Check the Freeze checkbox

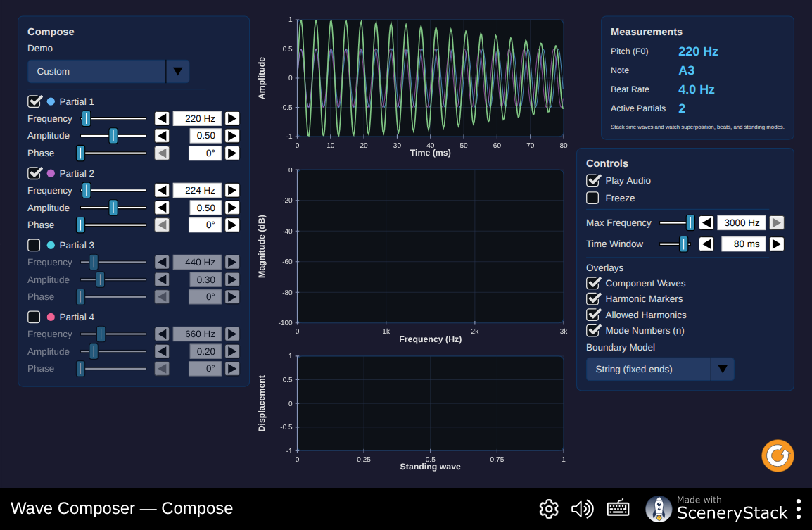[593, 198]
